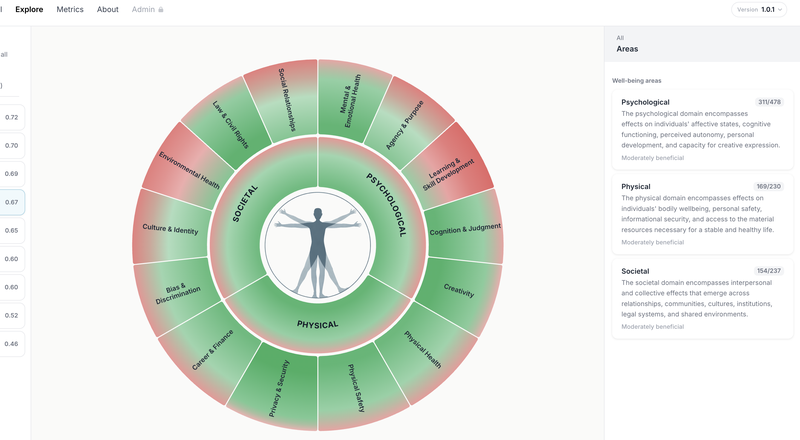
Task: Select the Culture & Identity segment
Action: [x=170, y=229]
